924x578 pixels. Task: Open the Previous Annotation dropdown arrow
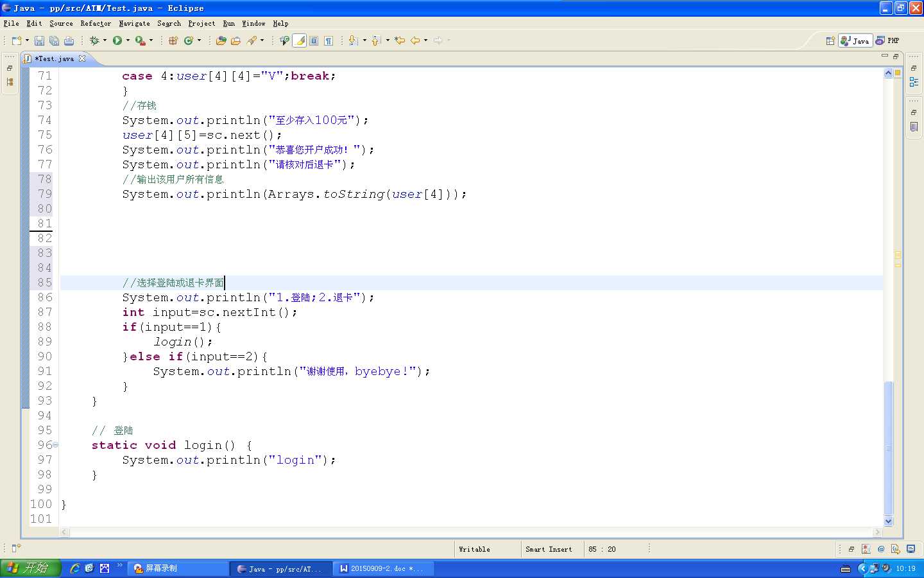point(388,40)
